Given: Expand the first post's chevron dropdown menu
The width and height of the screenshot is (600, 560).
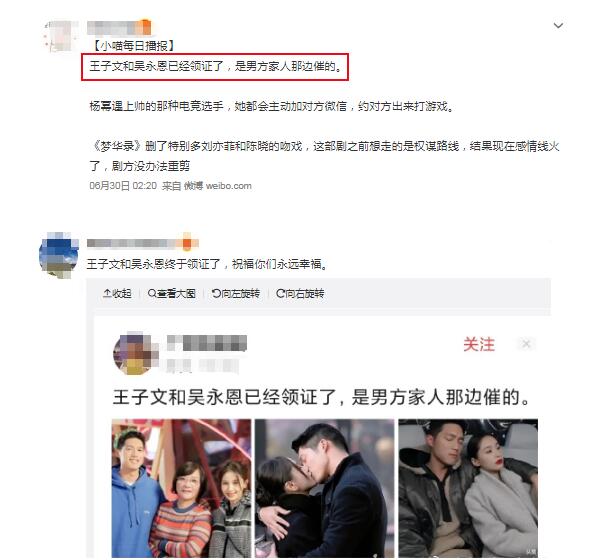Looking at the screenshot, I should [558, 26].
